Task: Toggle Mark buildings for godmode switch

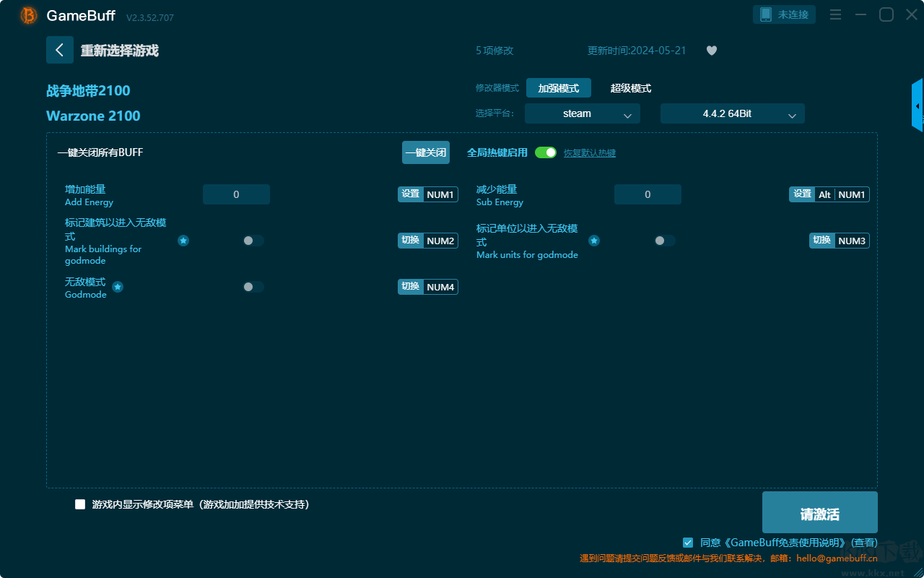Action: click(x=253, y=241)
